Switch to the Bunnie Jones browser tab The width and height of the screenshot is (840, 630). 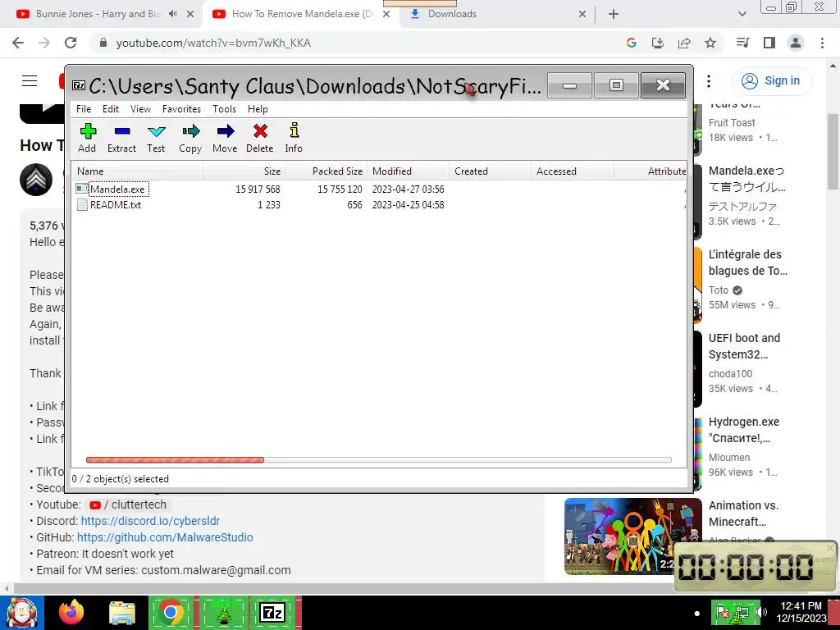97,14
